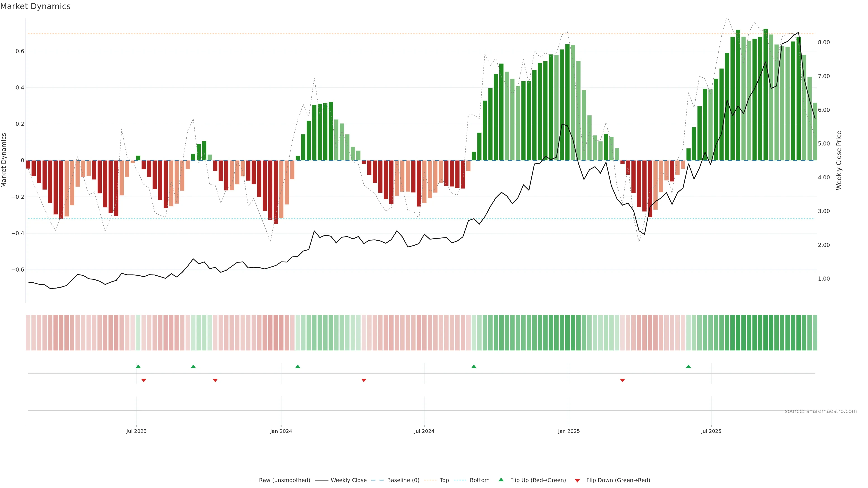
Task: Click the flip up marker in autumn 2024
Action: pos(474,366)
